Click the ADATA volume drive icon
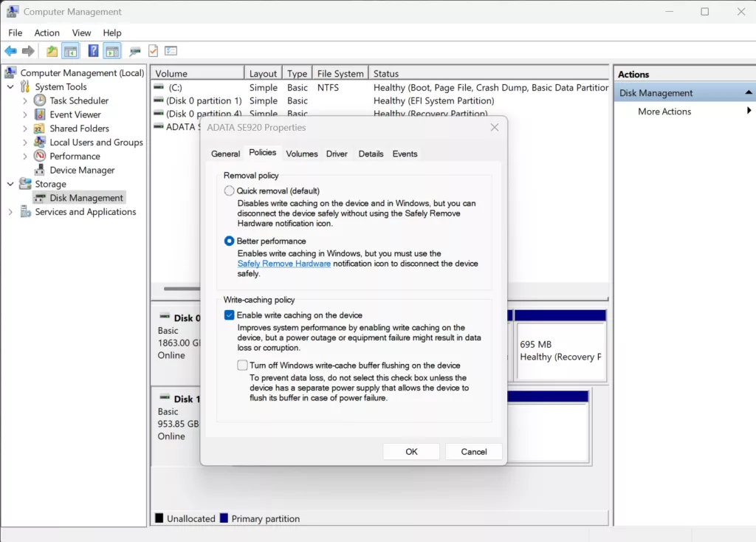Viewport: 756px width, 542px height. click(159, 126)
